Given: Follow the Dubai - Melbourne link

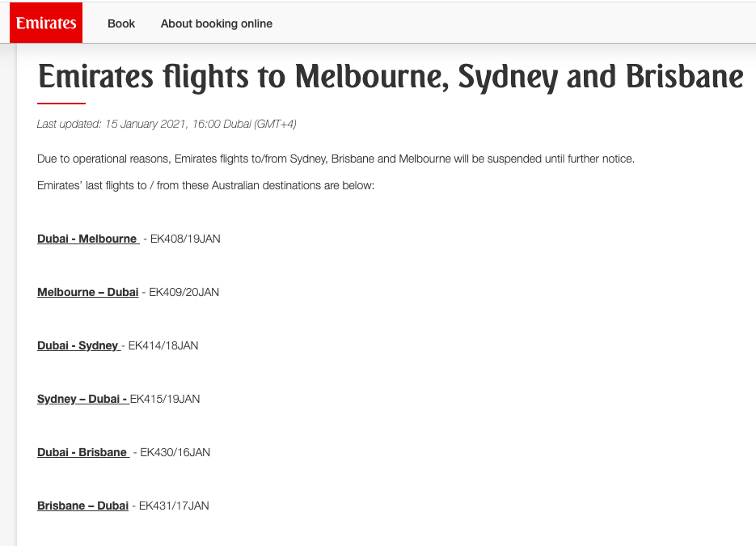Looking at the screenshot, I should click(x=88, y=239).
